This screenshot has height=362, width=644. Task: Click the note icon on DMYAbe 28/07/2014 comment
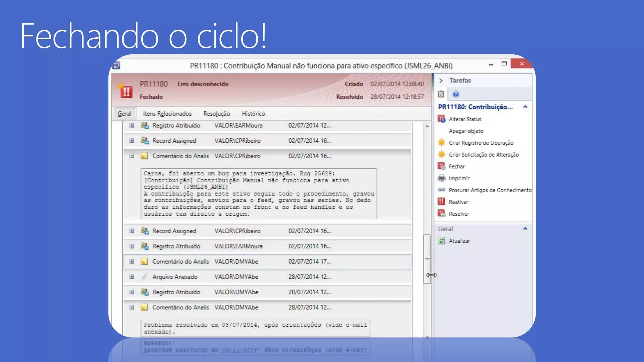(144, 307)
